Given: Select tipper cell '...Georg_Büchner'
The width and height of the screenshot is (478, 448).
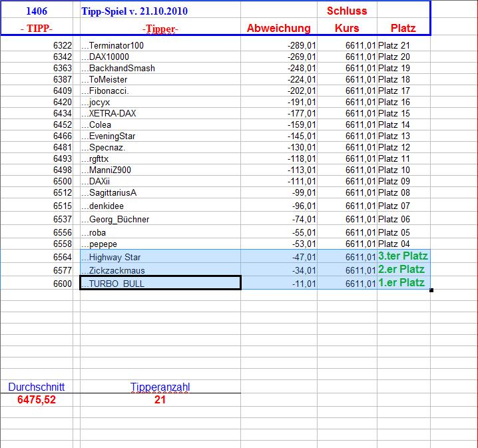Looking at the screenshot, I should coord(160,219).
